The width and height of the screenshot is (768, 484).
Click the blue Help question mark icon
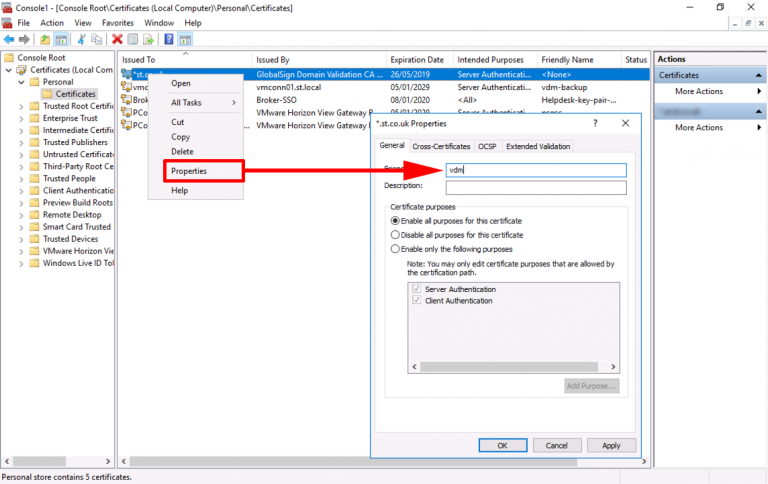tap(168, 39)
